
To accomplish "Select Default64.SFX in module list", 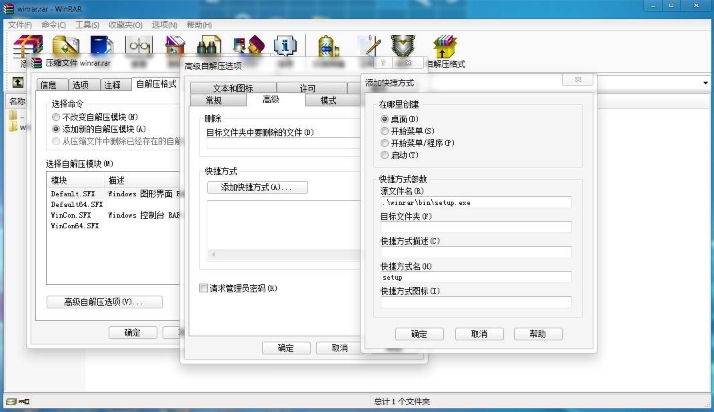I will coord(76,204).
